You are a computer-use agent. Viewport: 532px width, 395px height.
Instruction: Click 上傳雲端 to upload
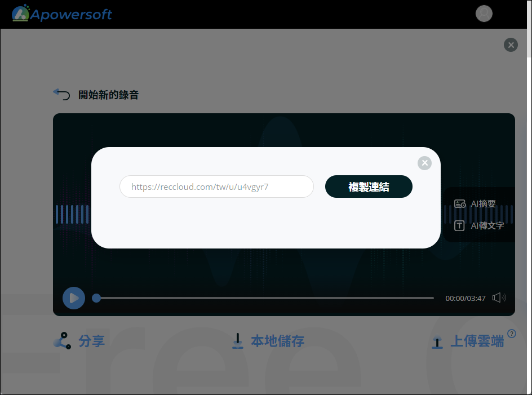click(477, 341)
